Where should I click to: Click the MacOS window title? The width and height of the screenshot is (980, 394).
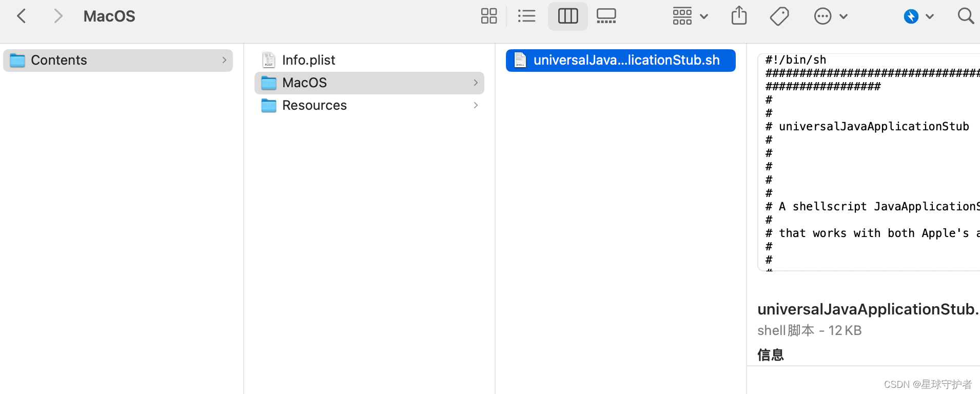pos(109,16)
